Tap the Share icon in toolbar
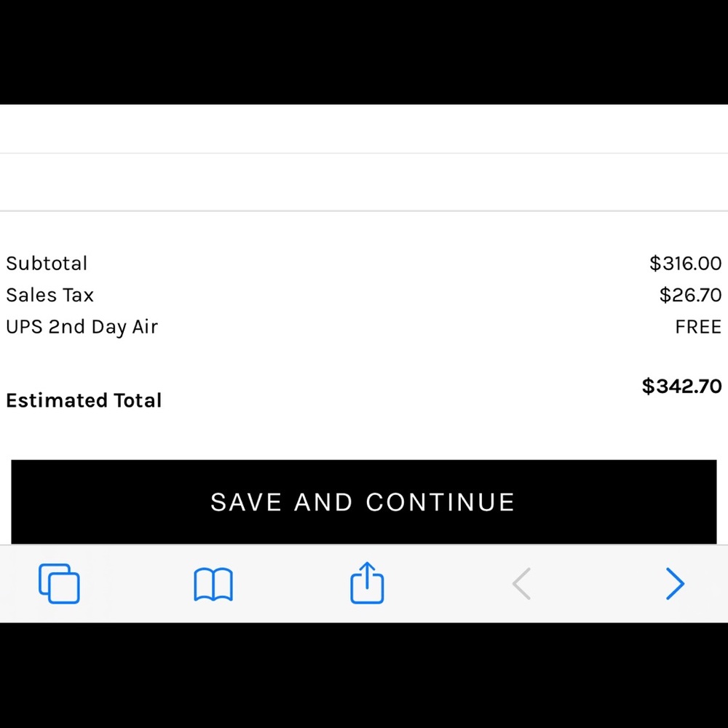This screenshot has width=728, height=728. pyautogui.click(x=367, y=582)
